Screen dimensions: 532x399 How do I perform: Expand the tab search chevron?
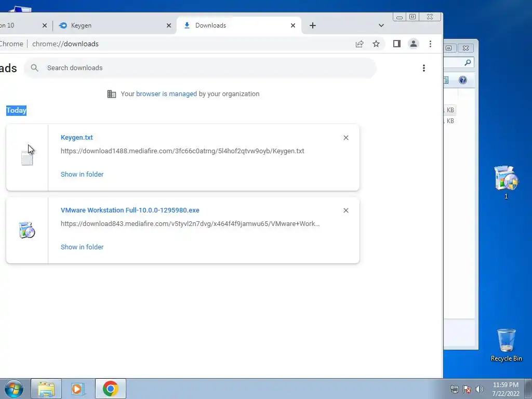[381, 25]
